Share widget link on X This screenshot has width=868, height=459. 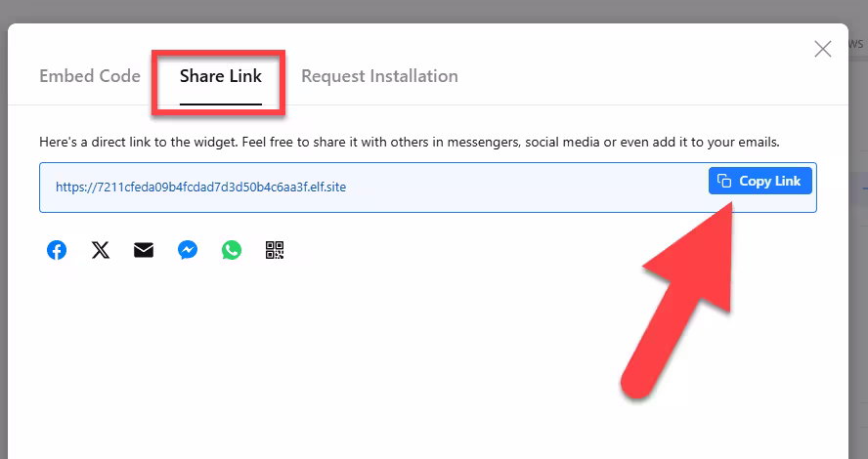click(101, 250)
